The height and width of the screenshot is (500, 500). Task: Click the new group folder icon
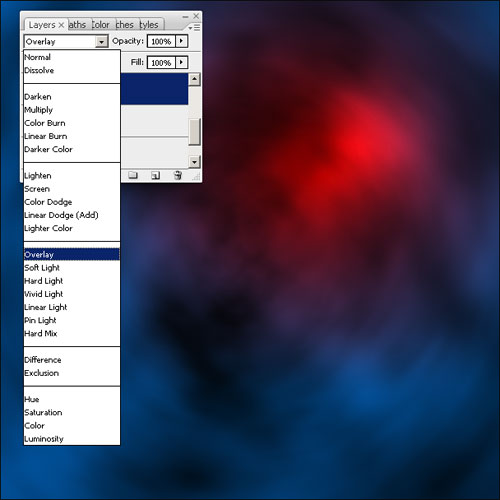click(133, 175)
